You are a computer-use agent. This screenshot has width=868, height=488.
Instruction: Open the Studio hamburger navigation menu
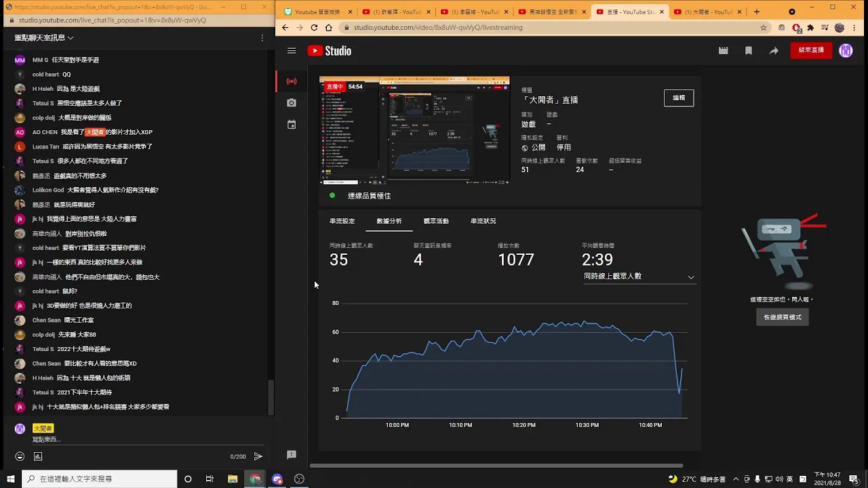[291, 51]
